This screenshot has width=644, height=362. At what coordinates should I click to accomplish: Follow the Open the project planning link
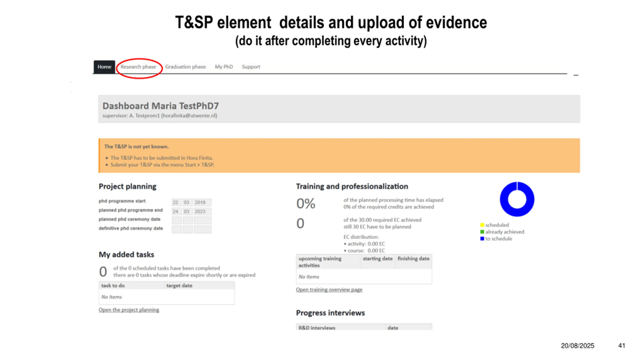(x=129, y=310)
